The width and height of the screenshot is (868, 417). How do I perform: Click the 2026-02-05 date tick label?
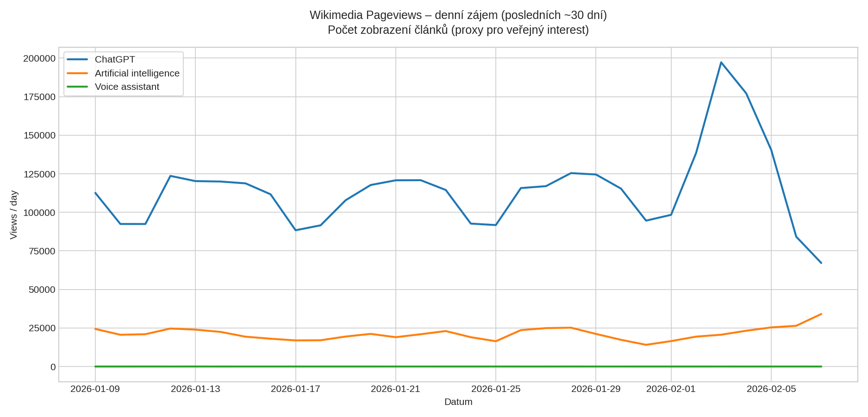pos(771,389)
